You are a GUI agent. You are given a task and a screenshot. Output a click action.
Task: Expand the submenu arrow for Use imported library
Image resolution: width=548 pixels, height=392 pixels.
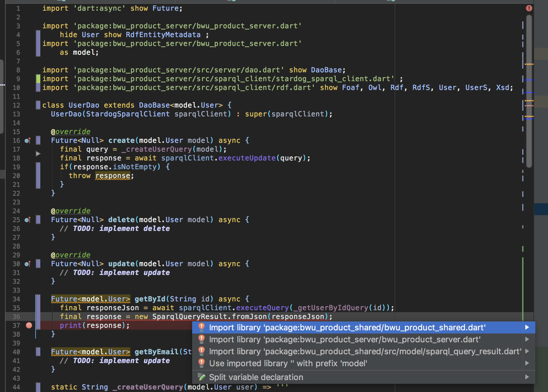tap(527, 363)
